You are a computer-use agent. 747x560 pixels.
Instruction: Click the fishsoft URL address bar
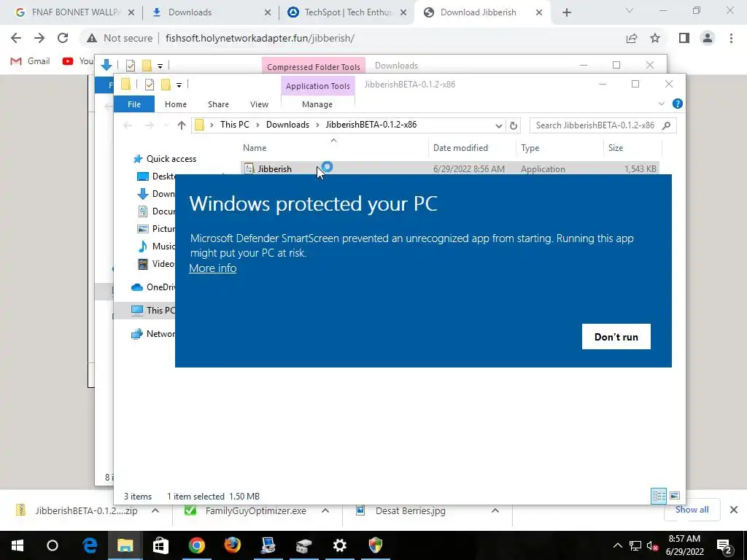pyautogui.click(x=260, y=38)
